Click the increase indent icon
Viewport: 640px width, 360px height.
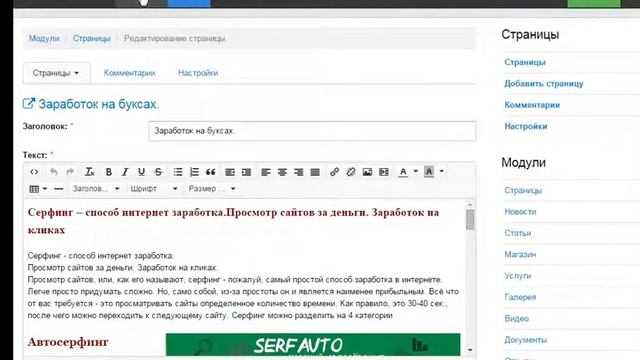(x=246, y=172)
